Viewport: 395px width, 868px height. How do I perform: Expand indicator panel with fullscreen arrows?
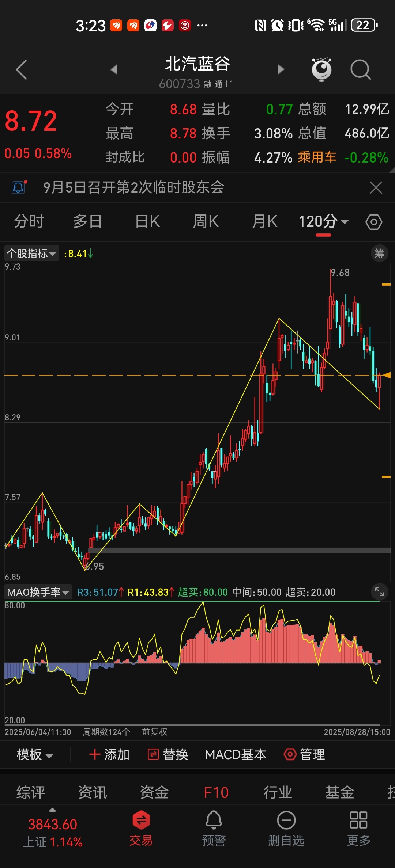[x=379, y=592]
